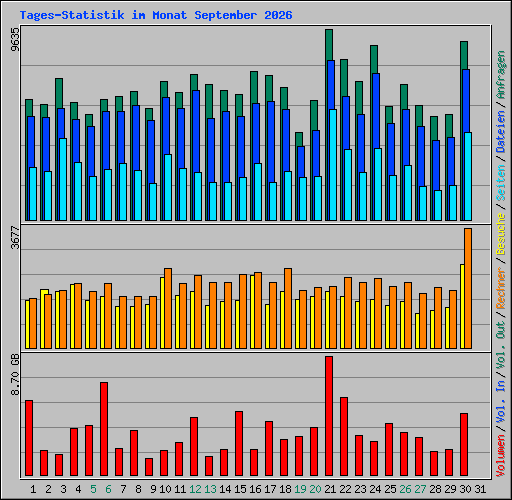Select the red Volumen bar for day 6
The image size is (512, 500).
104,429
